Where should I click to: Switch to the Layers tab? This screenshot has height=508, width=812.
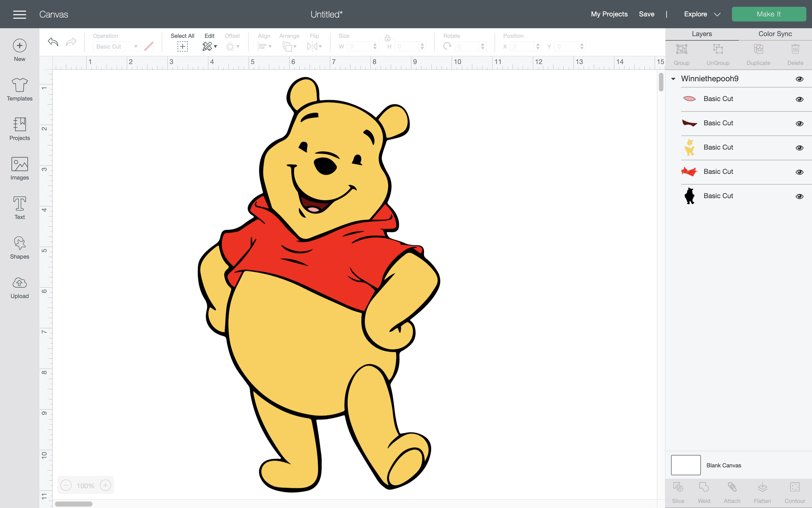tap(701, 34)
